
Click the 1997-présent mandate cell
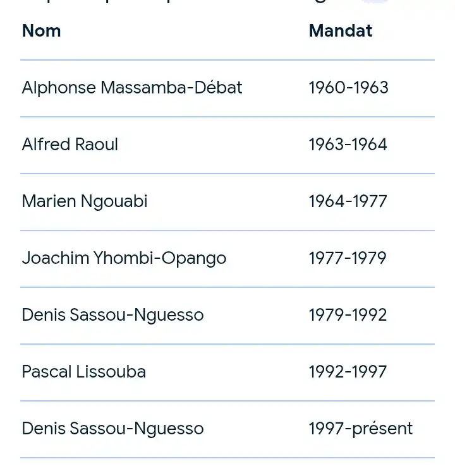[x=360, y=429]
